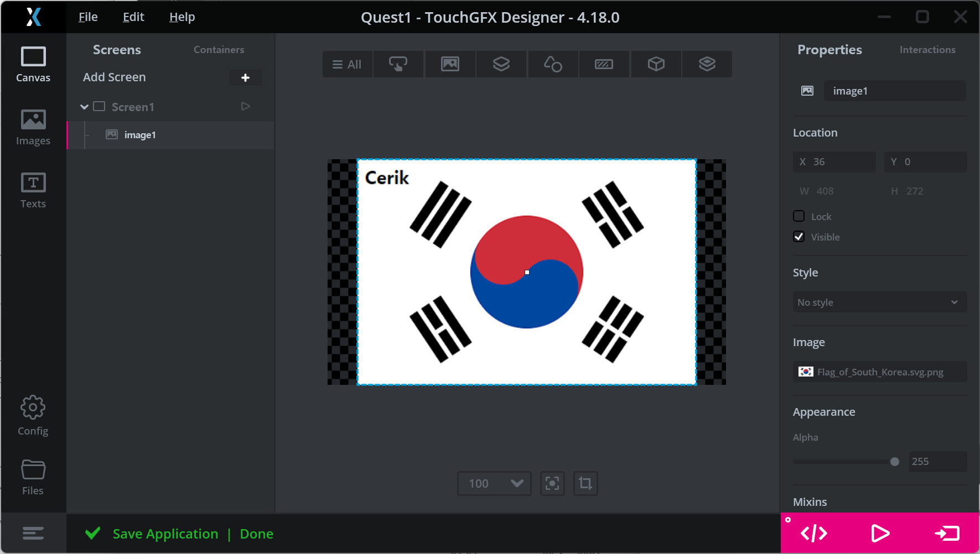Click the Generate Code icon

click(x=813, y=534)
